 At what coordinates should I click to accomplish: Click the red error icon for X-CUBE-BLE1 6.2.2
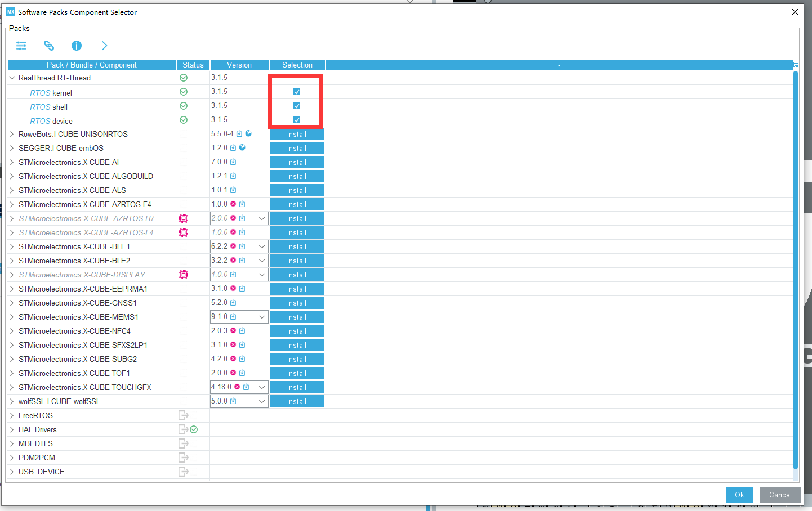tap(233, 246)
